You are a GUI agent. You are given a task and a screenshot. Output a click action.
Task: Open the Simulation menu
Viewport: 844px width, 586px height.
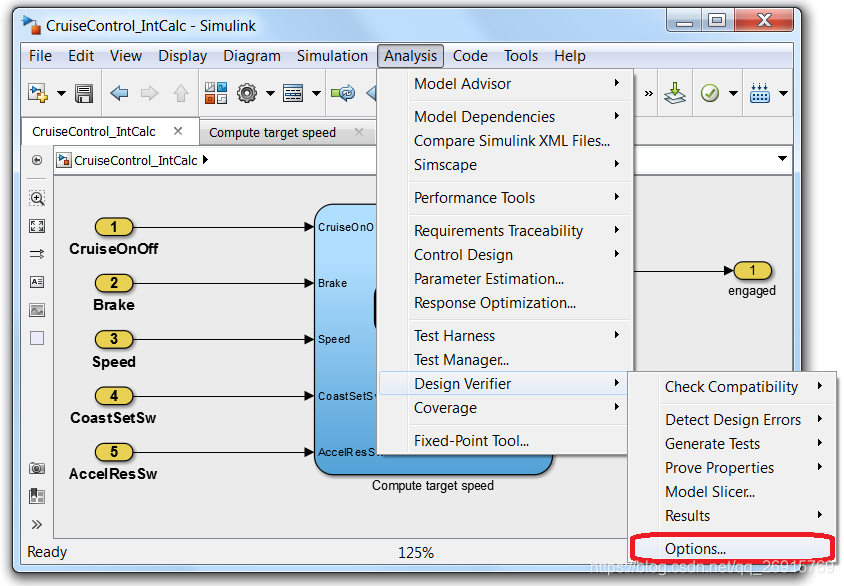[332, 56]
